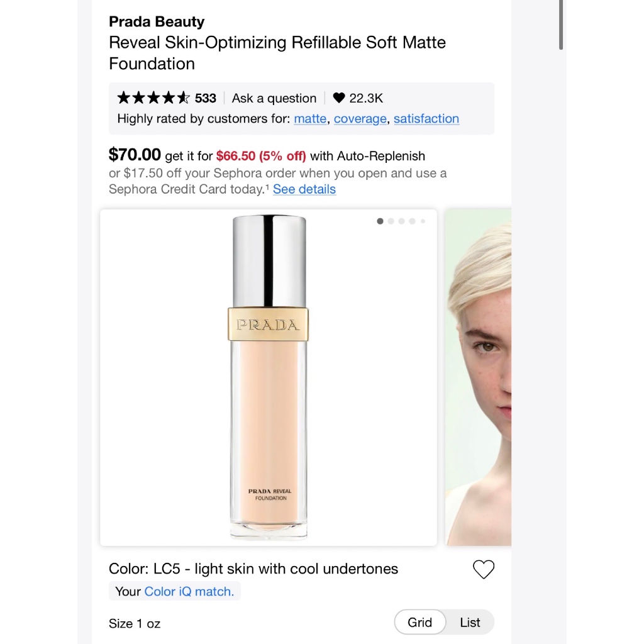View the model face product image

(479, 377)
